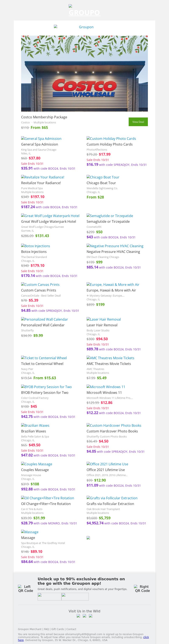Open the General Spa Admission deal image
169x644 pixels.
click(41, 139)
